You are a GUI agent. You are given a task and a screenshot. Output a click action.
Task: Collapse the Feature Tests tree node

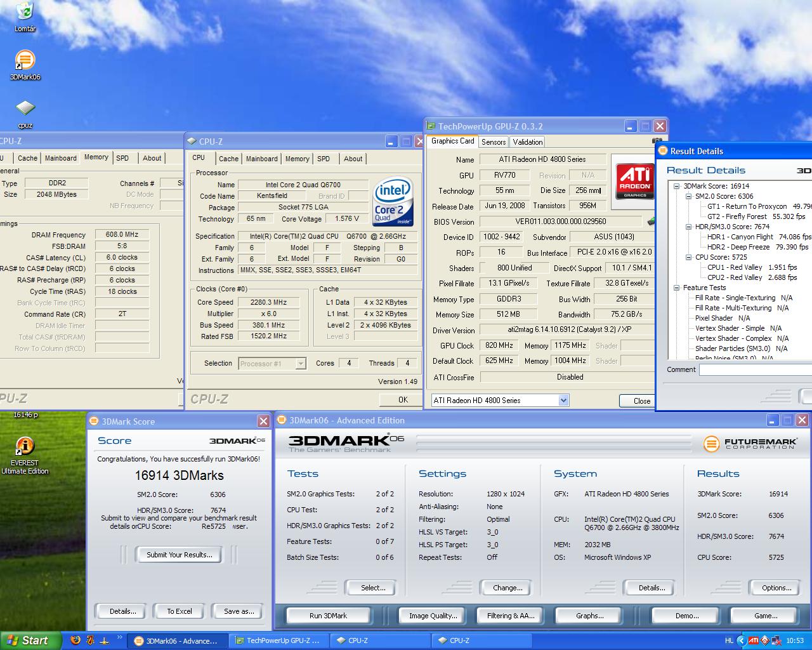[676, 288]
